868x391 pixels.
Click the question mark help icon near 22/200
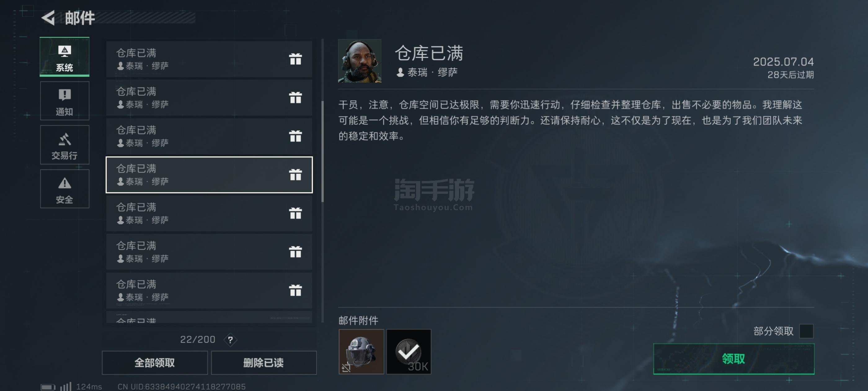click(230, 340)
